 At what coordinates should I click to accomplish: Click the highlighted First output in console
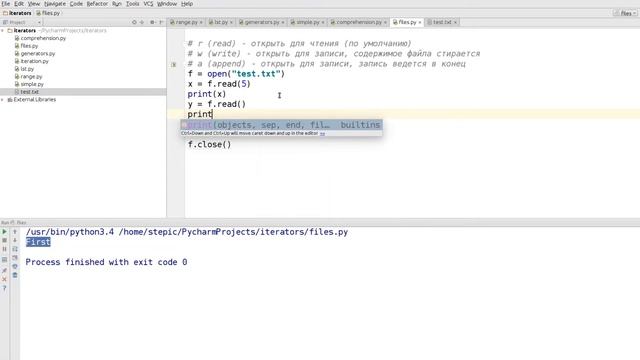point(38,242)
